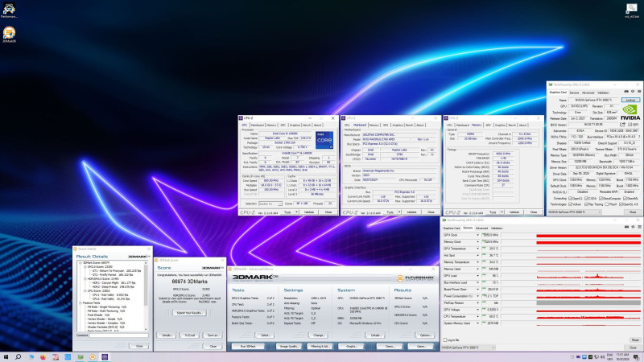
Task: Open the GPU Clock sensor dropdown arrow
Action: (477, 235)
